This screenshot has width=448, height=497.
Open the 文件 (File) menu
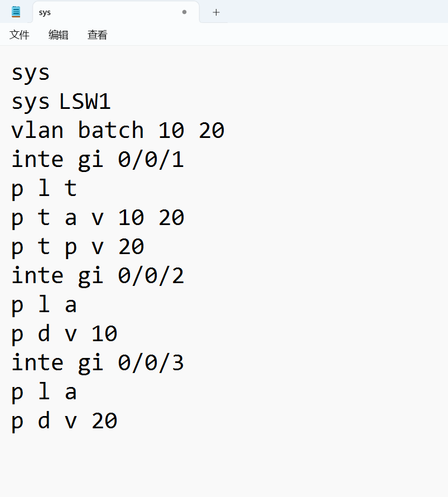click(x=20, y=35)
